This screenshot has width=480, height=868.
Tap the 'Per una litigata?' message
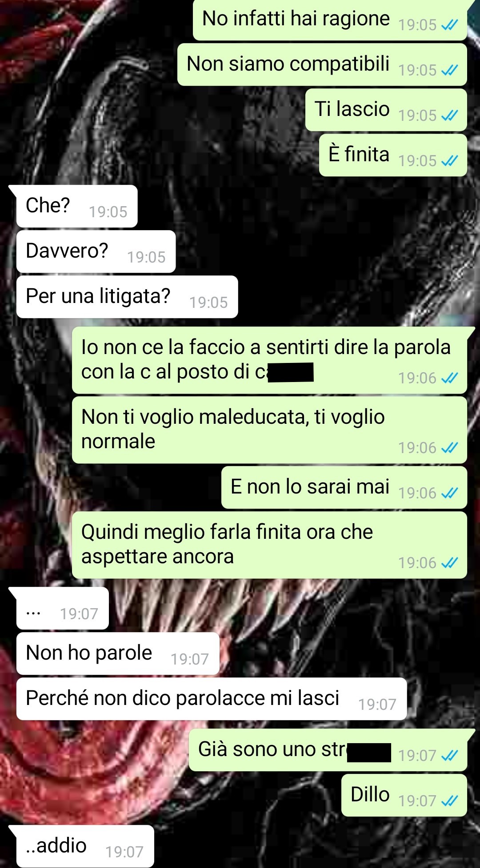127,297
